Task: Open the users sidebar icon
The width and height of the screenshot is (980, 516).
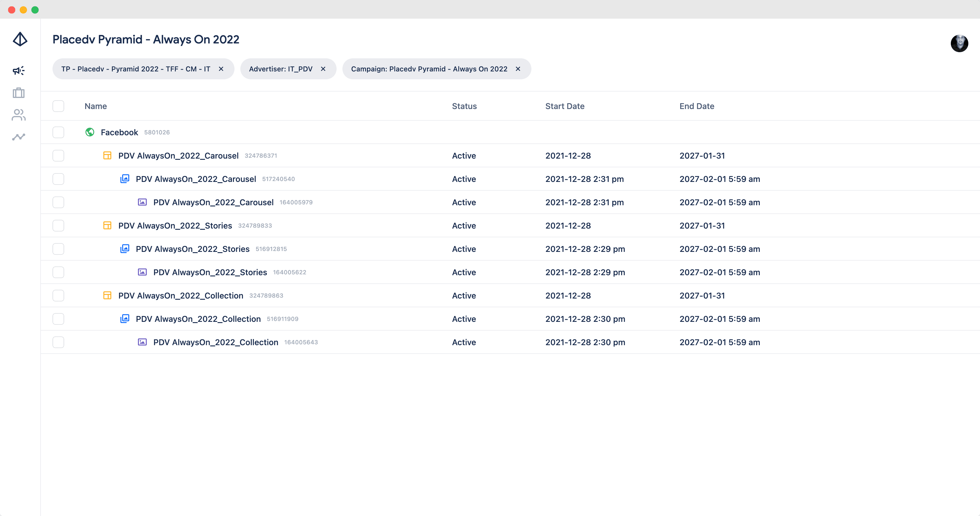Action: 19,115
